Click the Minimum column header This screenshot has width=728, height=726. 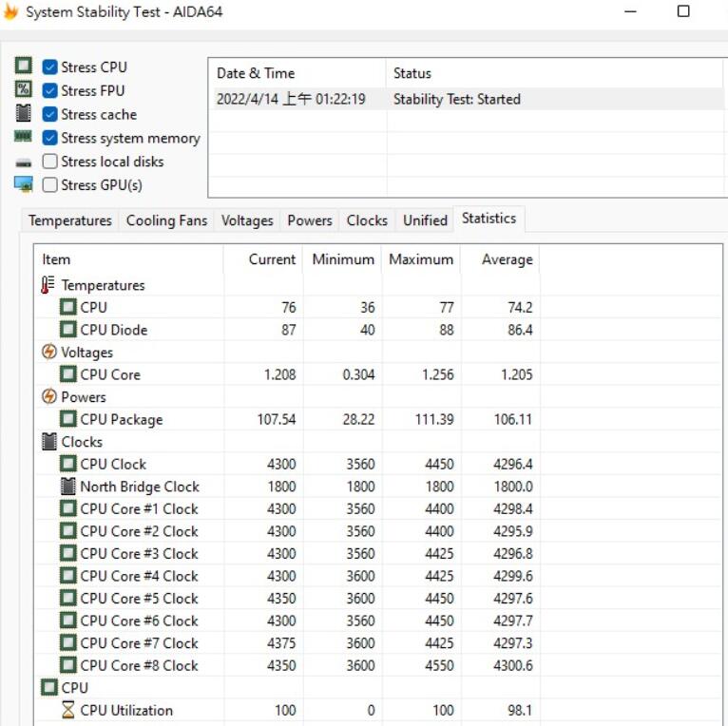pyautogui.click(x=342, y=259)
